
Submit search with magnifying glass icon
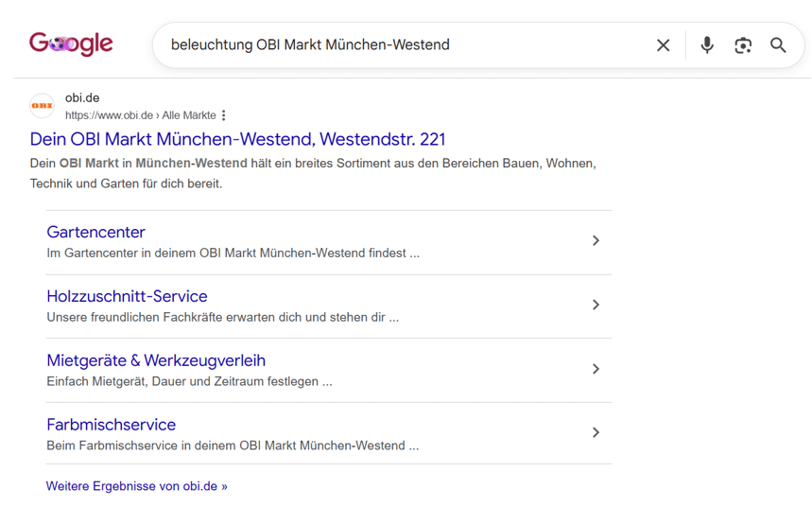pyautogui.click(x=778, y=45)
